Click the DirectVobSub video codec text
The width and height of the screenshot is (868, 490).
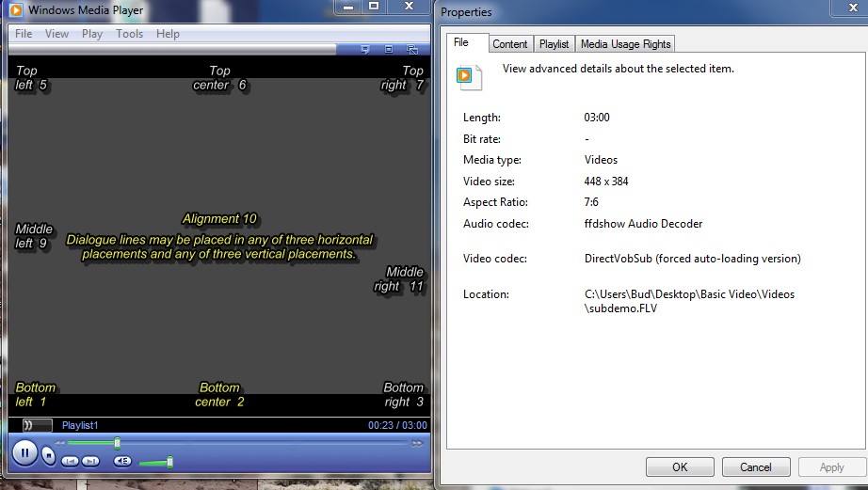pos(693,259)
